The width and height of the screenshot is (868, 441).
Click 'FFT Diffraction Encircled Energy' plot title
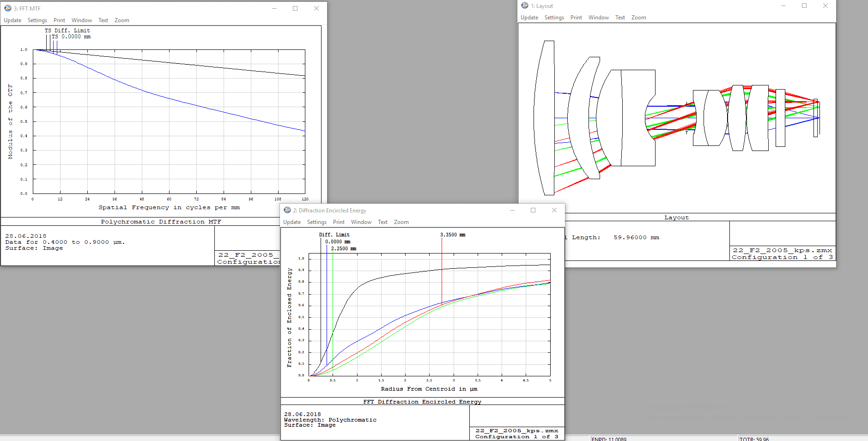click(x=422, y=402)
